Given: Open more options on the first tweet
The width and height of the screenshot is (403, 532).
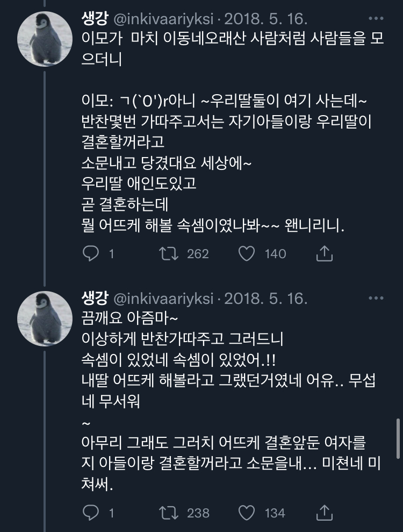Looking at the screenshot, I should [x=375, y=19].
